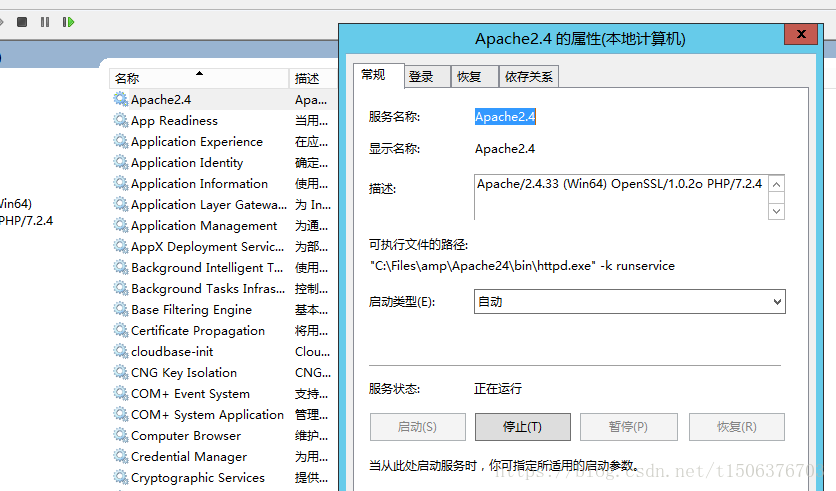This screenshot has width=836, height=491.
Task: Click the gear icon beside Application Identity
Action: (x=120, y=162)
